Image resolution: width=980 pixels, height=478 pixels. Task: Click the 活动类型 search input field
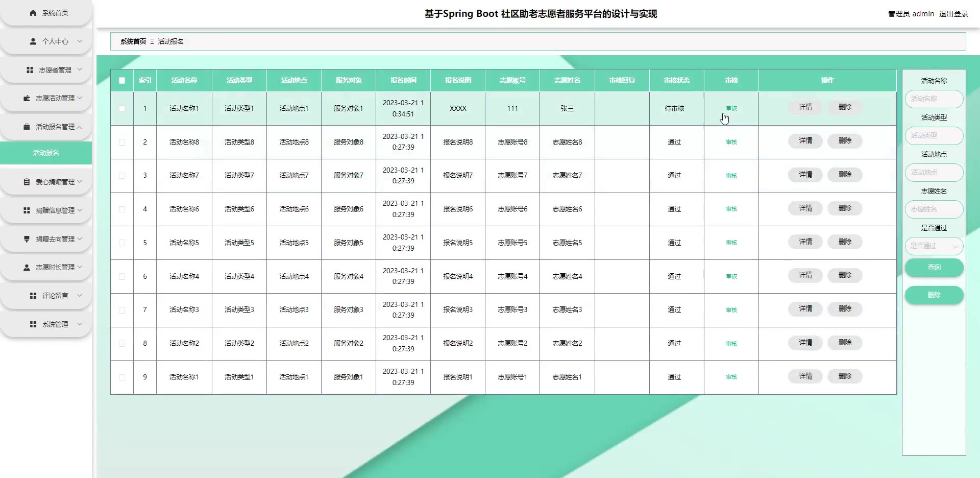coord(934,135)
